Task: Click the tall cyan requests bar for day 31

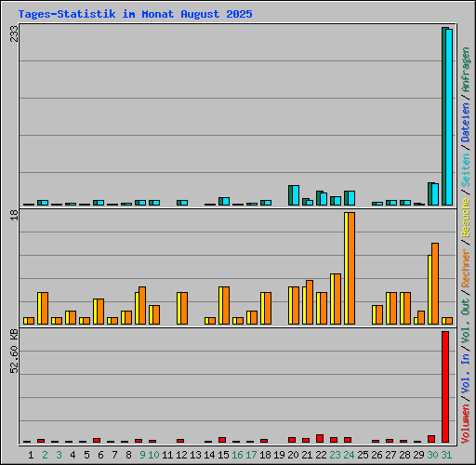Action: 449,117
